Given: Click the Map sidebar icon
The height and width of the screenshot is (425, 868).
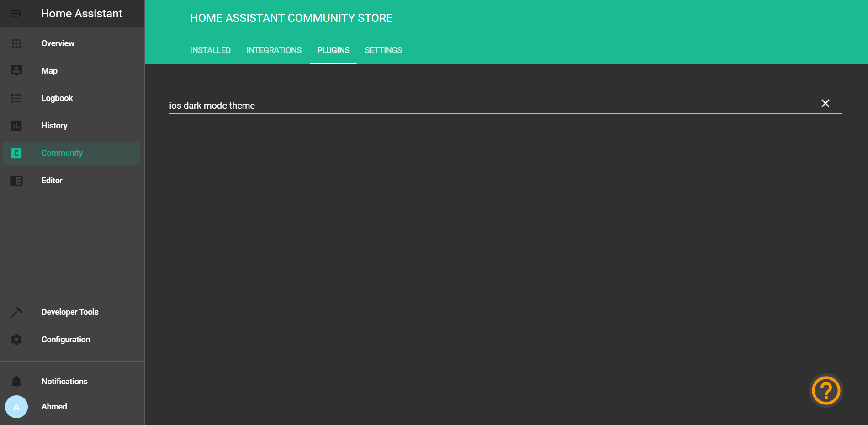Looking at the screenshot, I should (16, 70).
